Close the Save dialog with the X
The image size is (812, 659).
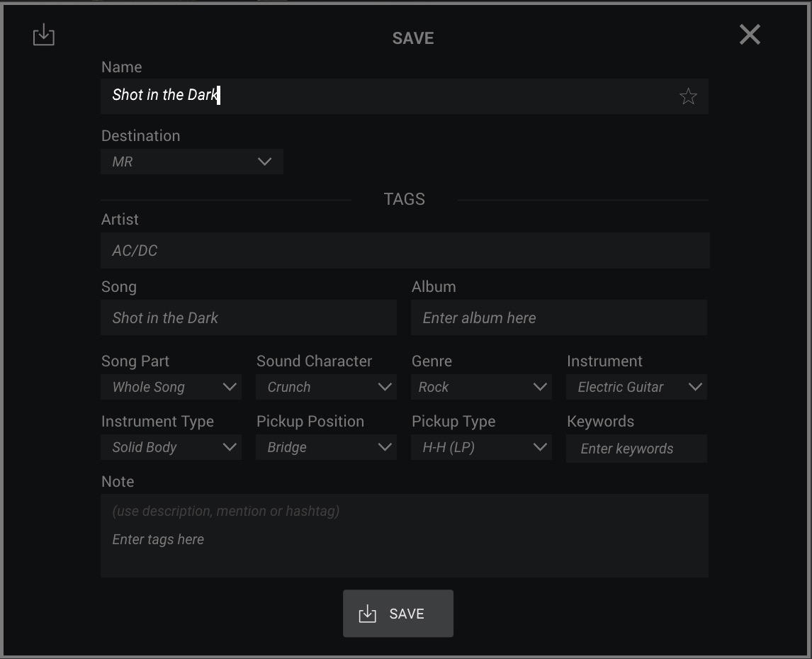coord(750,35)
